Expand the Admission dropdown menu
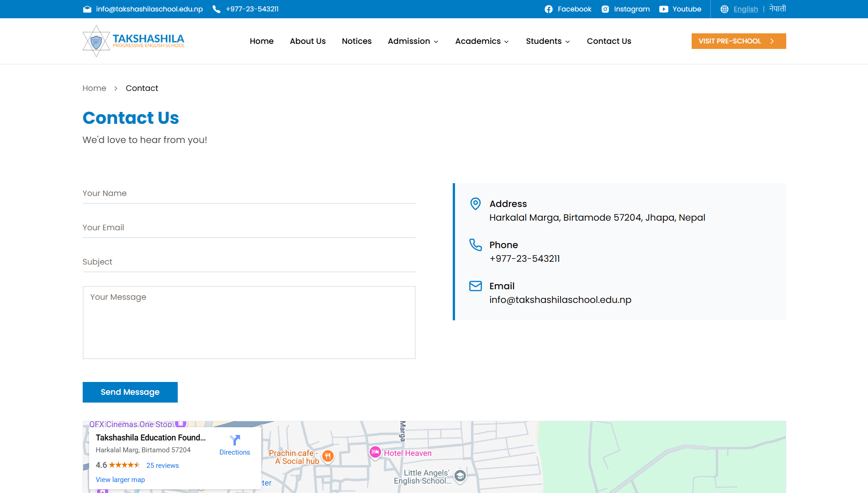The width and height of the screenshot is (868, 493). coord(413,41)
